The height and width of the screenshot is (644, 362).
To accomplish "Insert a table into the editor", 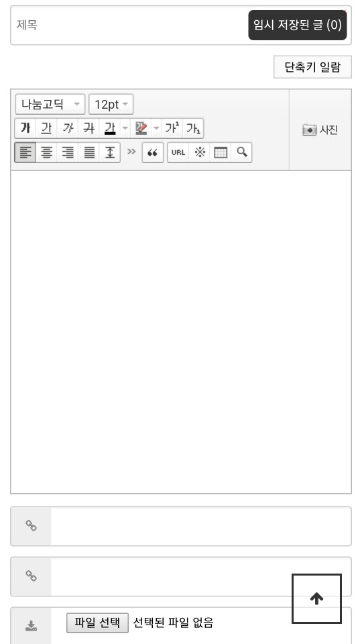I will tap(221, 153).
